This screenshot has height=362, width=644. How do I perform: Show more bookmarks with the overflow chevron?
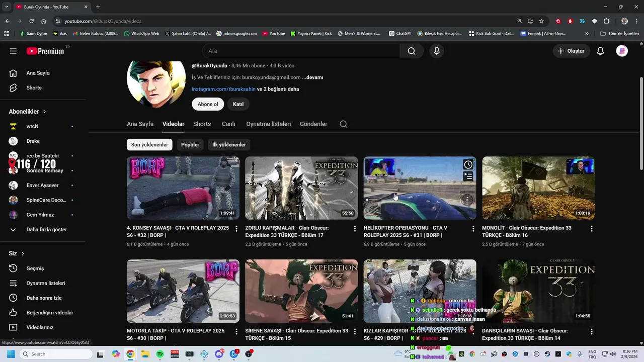point(587,34)
